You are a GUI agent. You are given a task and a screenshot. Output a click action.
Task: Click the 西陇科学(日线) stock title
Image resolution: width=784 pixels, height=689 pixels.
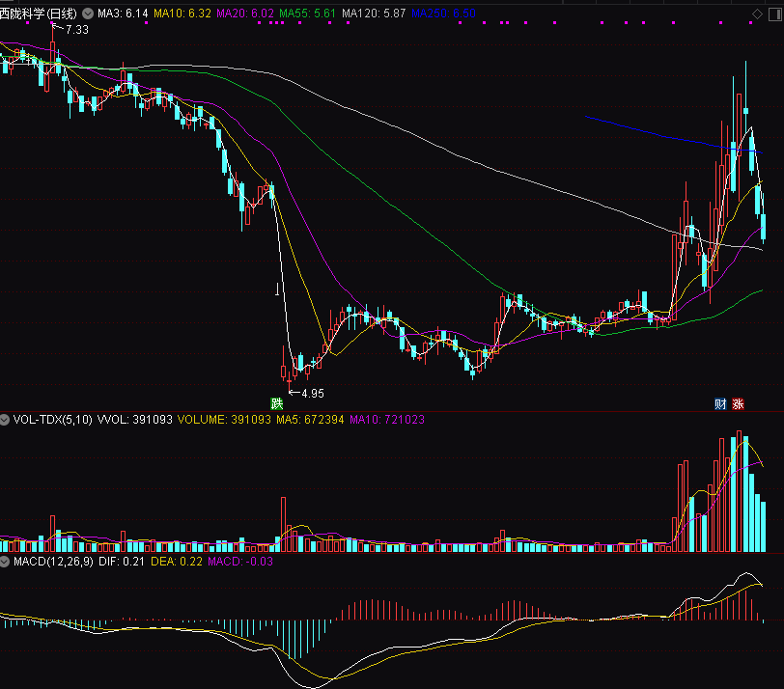pyautogui.click(x=41, y=14)
